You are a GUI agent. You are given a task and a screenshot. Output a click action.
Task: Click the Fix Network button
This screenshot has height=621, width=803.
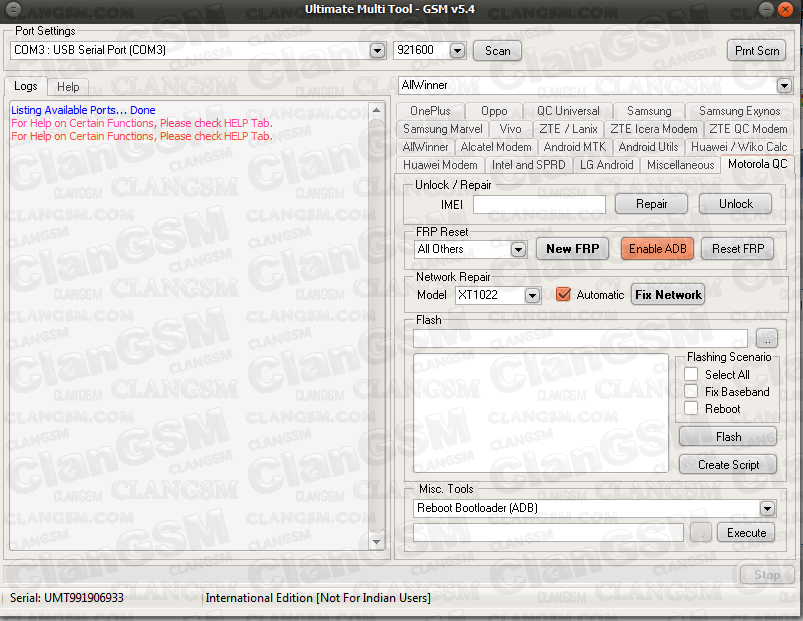[x=668, y=295]
